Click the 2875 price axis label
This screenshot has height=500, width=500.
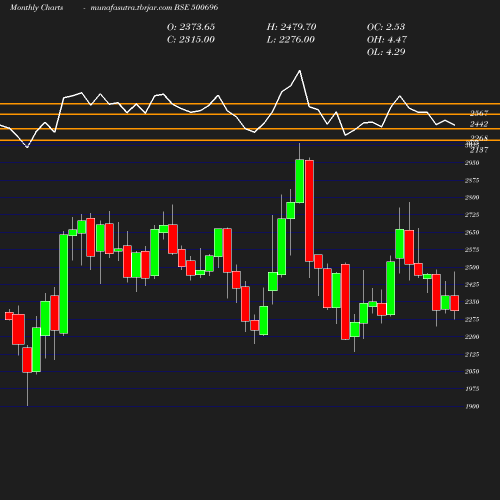point(472,180)
